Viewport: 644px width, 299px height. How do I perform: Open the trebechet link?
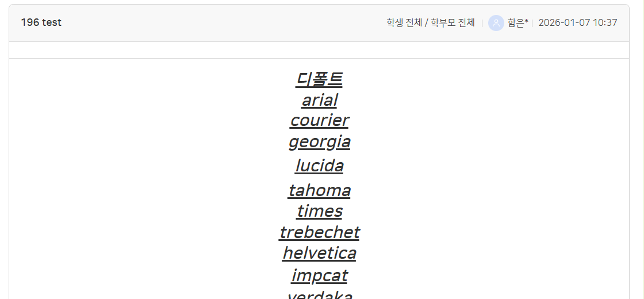coord(319,232)
